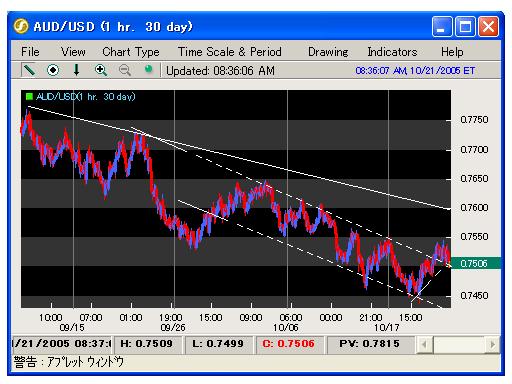Viewport: 512px width, 384px height.
Task: Click the 21:00 time axis label
Action: [371, 317]
